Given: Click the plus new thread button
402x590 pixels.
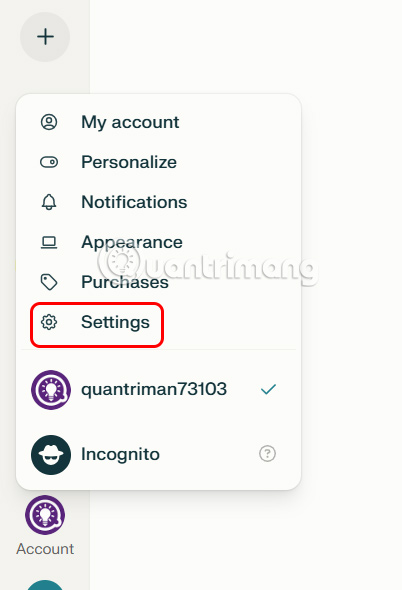Looking at the screenshot, I should pyautogui.click(x=45, y=37).
